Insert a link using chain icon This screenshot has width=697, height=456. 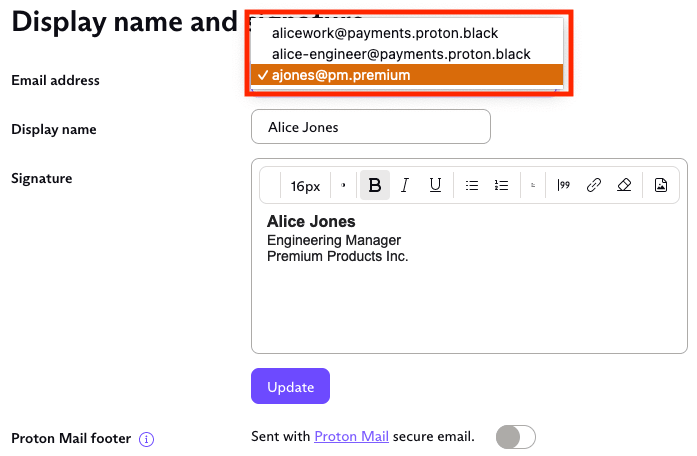593,185
